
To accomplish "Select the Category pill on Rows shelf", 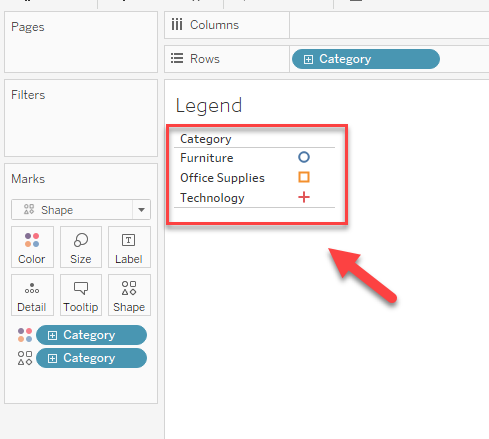I will tap(366, 59).
